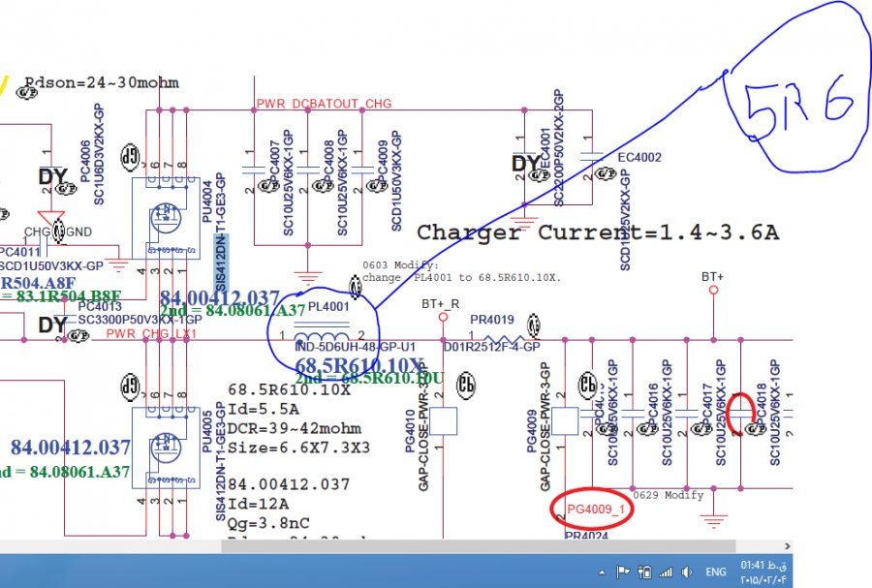This screenshot has height=588, width=872.
Task: Click the 'Id=12A' spec line
Action: [258, 504]
